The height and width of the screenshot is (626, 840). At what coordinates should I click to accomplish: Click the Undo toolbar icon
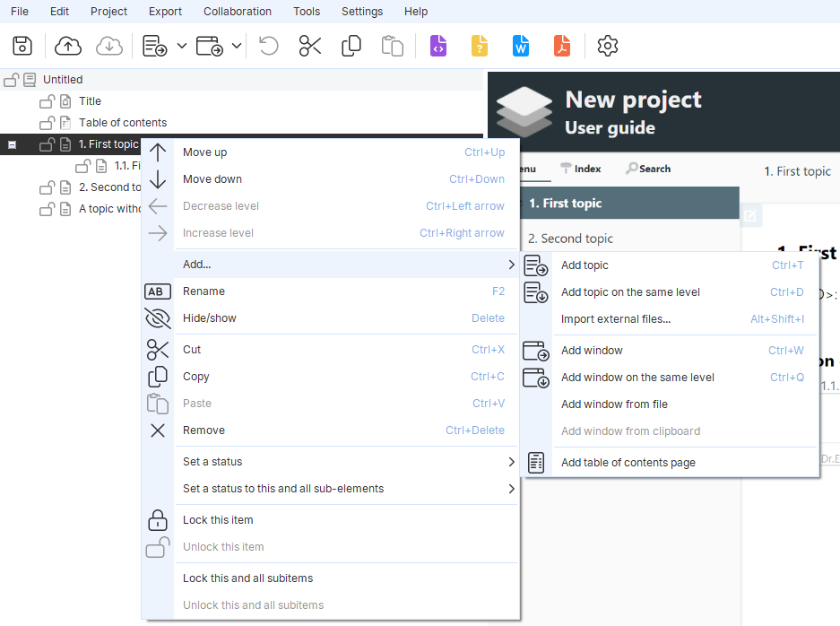[x=268, y=46]
